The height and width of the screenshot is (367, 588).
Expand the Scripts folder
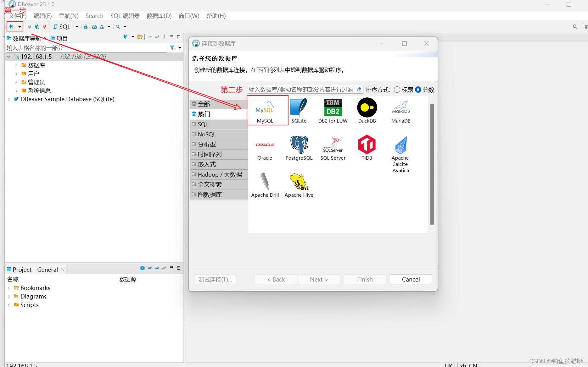pos(9,305)
